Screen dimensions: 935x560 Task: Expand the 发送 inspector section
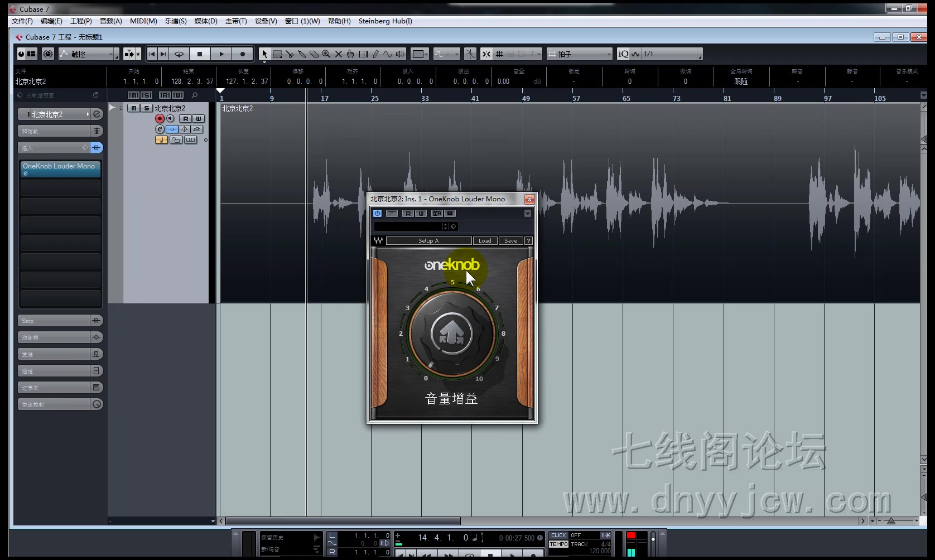60,354
